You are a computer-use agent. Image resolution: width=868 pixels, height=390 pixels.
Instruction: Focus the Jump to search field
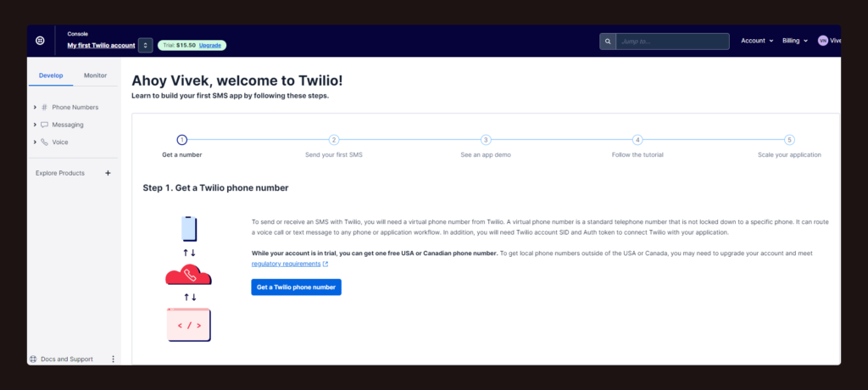[x=672, y=42]
